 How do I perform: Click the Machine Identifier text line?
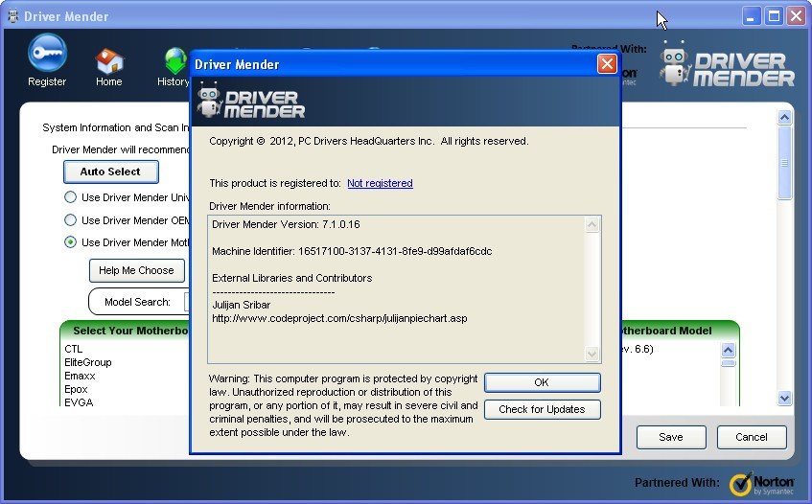(352, 251)
